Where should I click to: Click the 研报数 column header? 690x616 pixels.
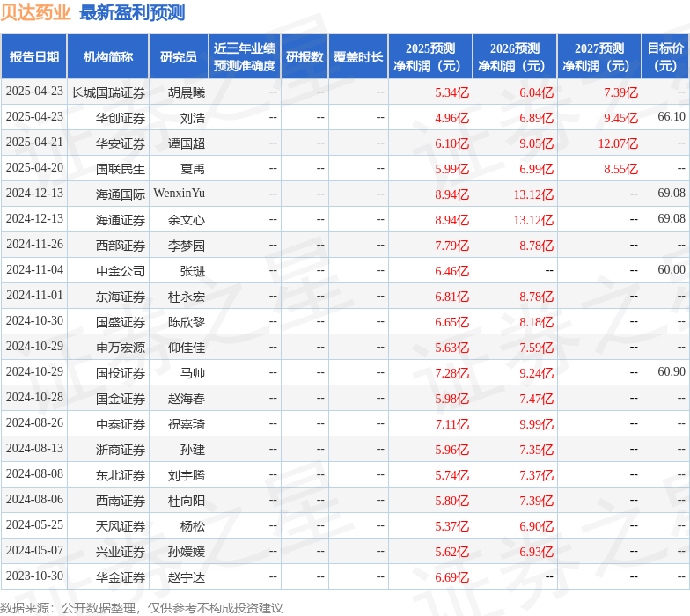[x=305, y=56]
